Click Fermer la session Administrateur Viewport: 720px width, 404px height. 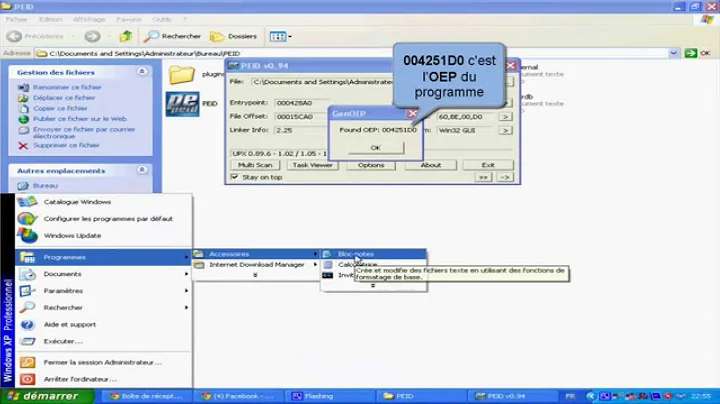pyautogui.click(x=104, y=363)
